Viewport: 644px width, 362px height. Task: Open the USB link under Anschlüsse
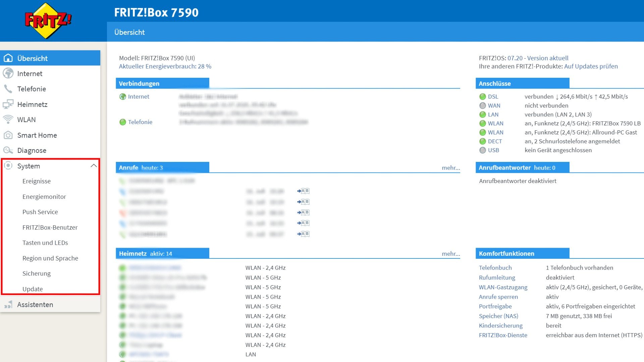(x=493, y=150)
